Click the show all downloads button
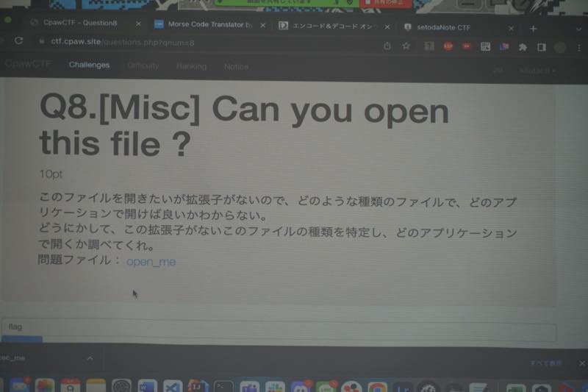This screenshot has height=392, width=588. [x=545, y=363]
